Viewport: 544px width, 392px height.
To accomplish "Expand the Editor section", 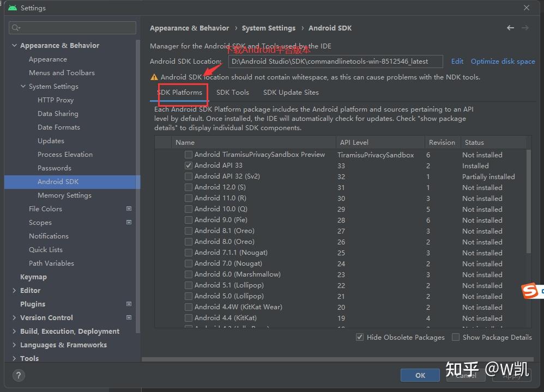I will 15,290.
